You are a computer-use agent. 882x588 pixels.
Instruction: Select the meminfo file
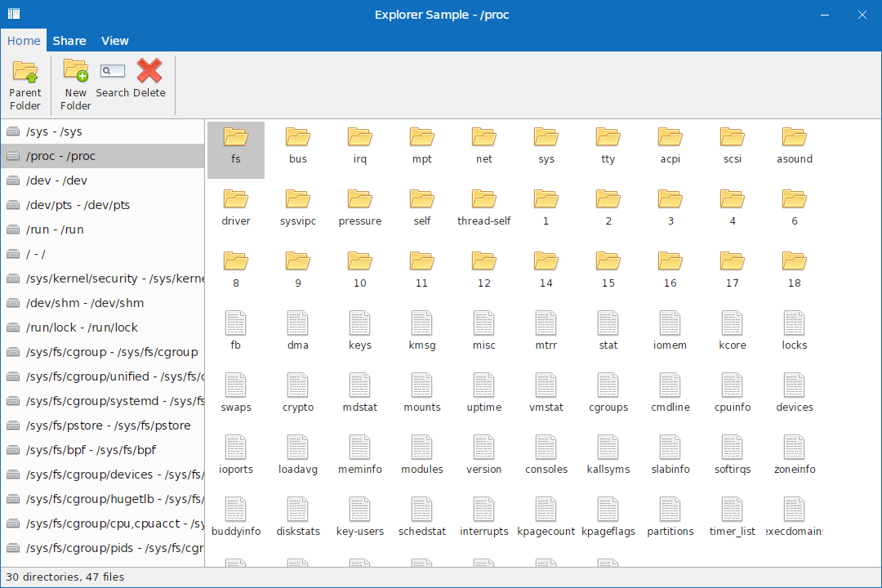coord(360,459)
